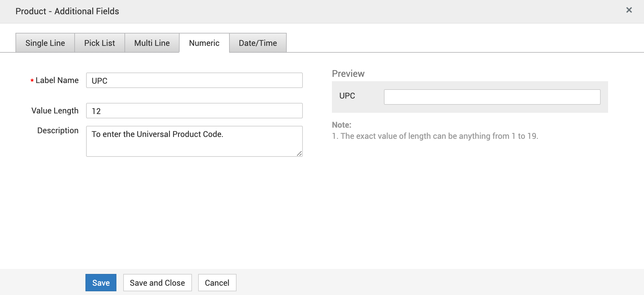Cancel the additional field changes
Viewport: 644px width, 295px height.
[x=217, y=283]
